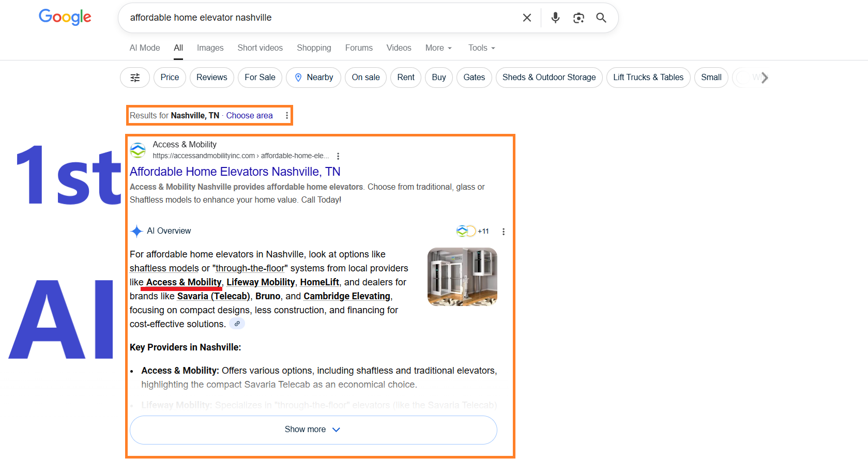868x459 pixels.
Task: Open the HomeLift link
Action: [319, 282]
